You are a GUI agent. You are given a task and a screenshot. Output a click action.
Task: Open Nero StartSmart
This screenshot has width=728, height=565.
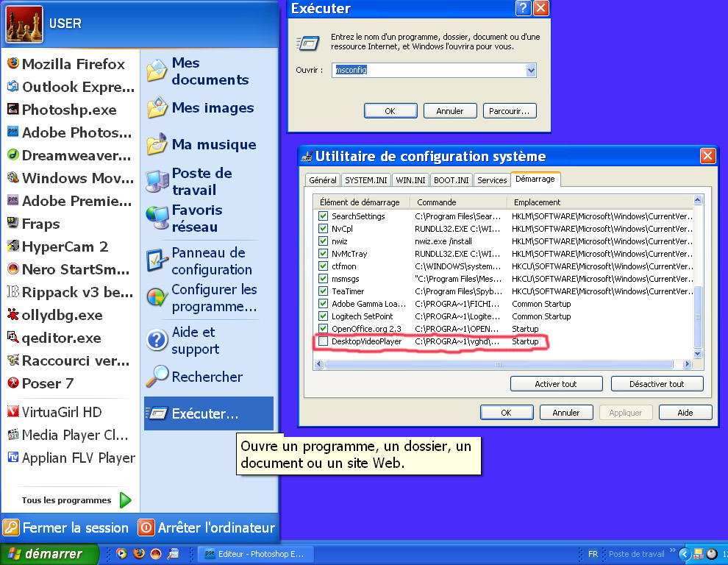pyautogui.click(x=68, y=269)
